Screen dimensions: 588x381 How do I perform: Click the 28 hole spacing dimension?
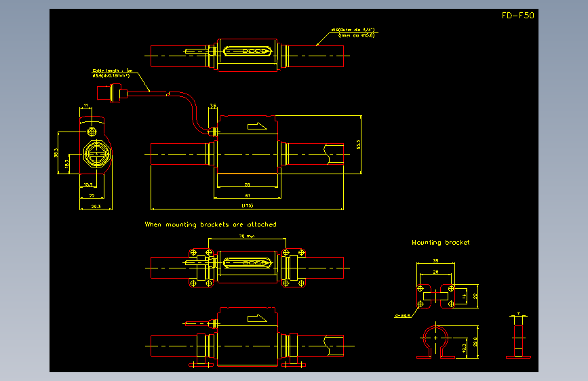click(x=436, y=272)
